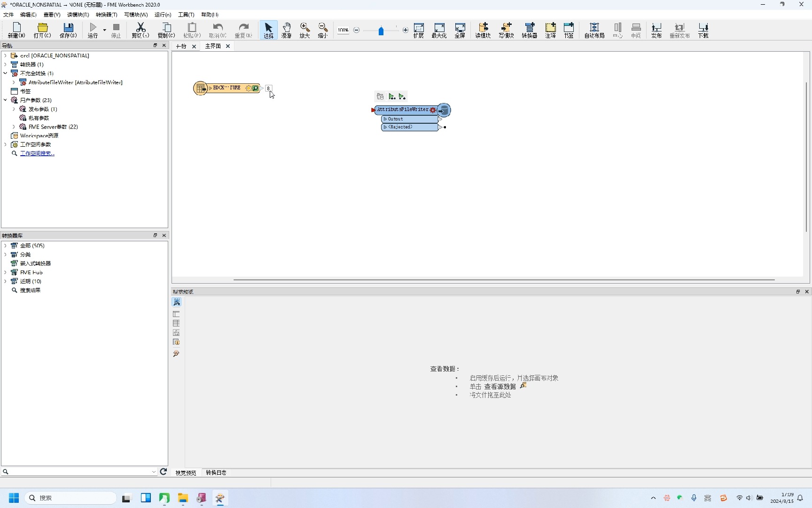Add an annotation with the 注释 icon
812x508 pixels.
click(x=551, y=30)
